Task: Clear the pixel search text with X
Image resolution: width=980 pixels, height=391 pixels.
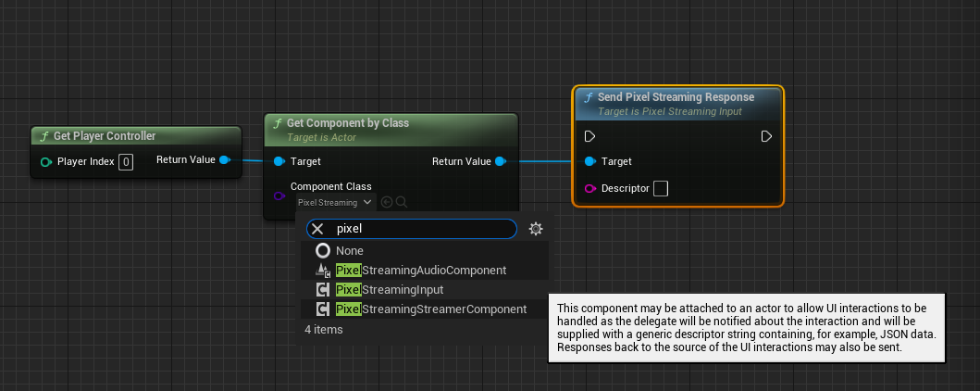Action: pos(317,229)
